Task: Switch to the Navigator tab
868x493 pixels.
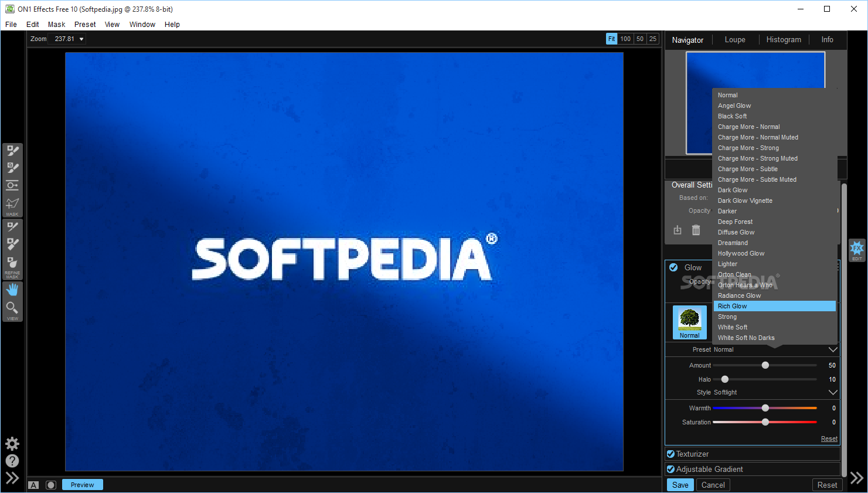Action: (687, 40)
